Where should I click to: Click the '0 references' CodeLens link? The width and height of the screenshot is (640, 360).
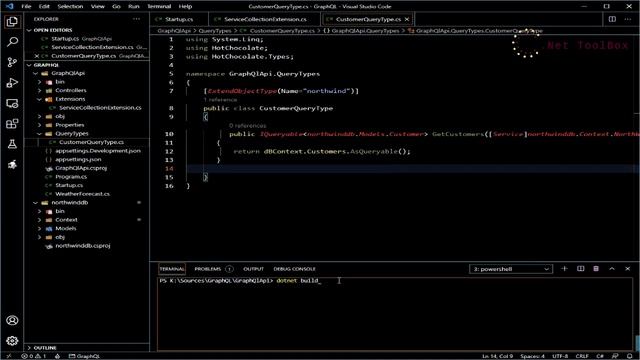point(247,126)
